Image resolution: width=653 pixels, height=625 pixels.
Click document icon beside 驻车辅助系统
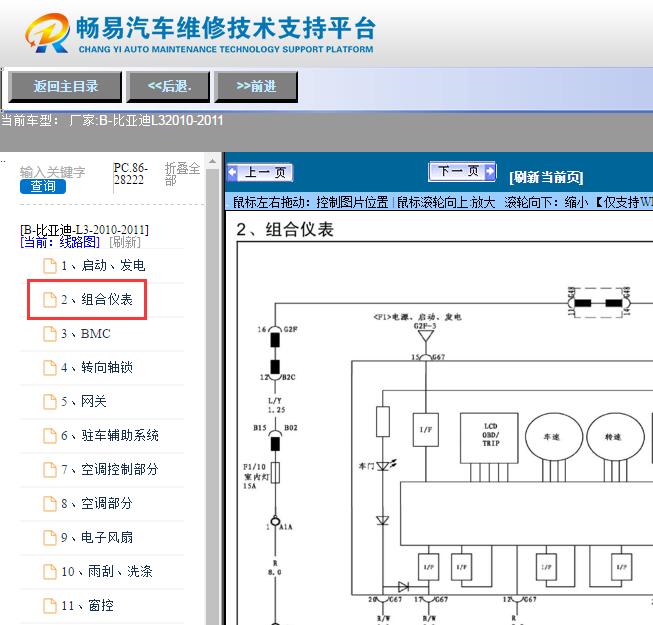(x=50, y=436)
